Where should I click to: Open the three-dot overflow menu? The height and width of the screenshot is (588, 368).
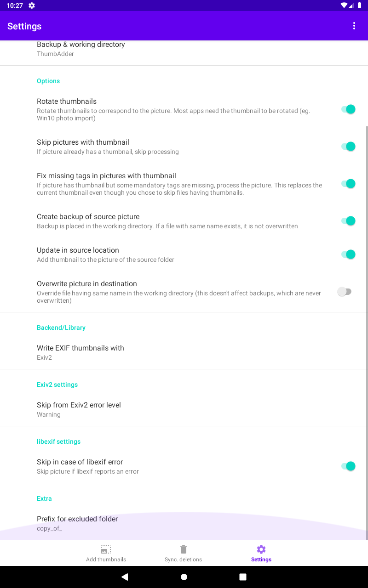tap(354, 26)
